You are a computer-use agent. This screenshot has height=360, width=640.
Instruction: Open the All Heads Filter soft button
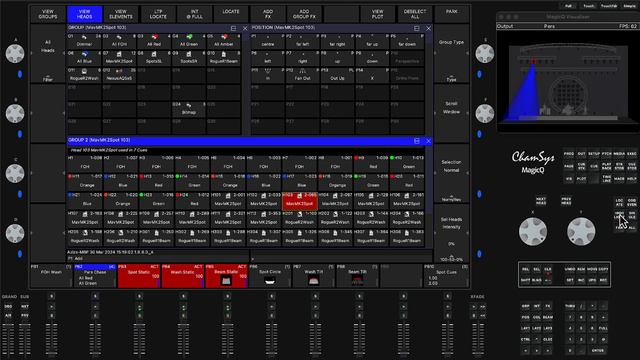(48, 53)
